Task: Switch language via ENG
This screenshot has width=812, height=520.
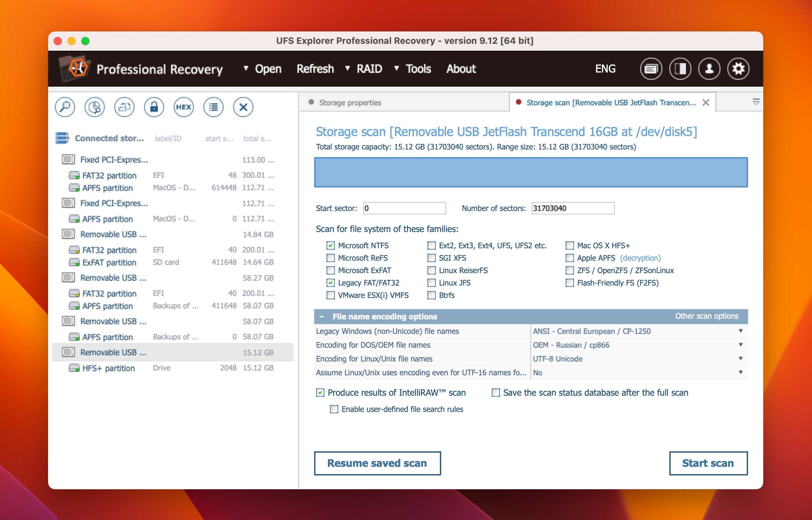Action: tap(605, 69)
